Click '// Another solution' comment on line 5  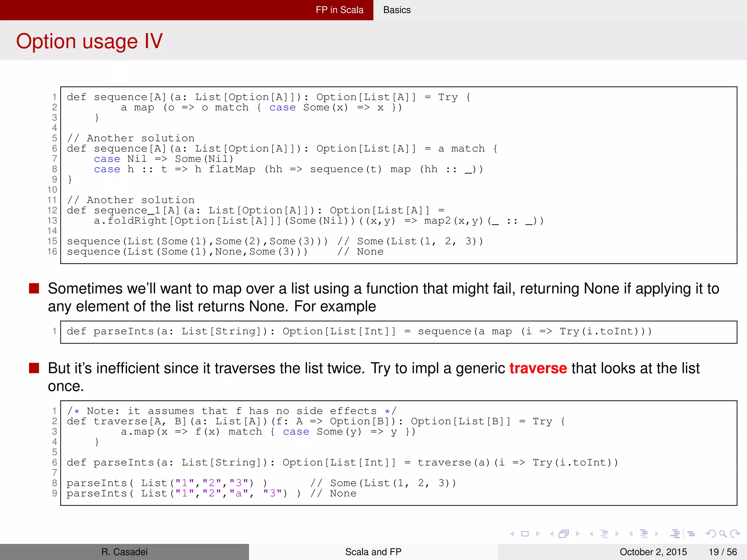coord(131,138)
